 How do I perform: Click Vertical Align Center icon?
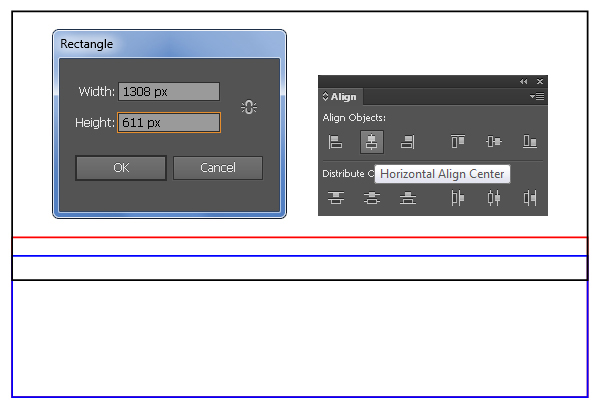494,142
